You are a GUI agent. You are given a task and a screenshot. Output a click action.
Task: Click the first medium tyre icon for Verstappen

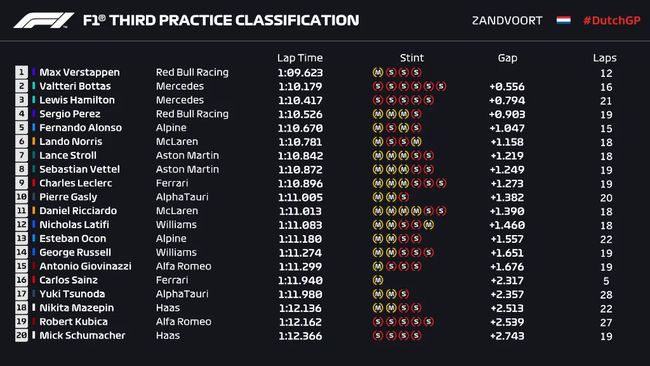click(x=378, y=73)
